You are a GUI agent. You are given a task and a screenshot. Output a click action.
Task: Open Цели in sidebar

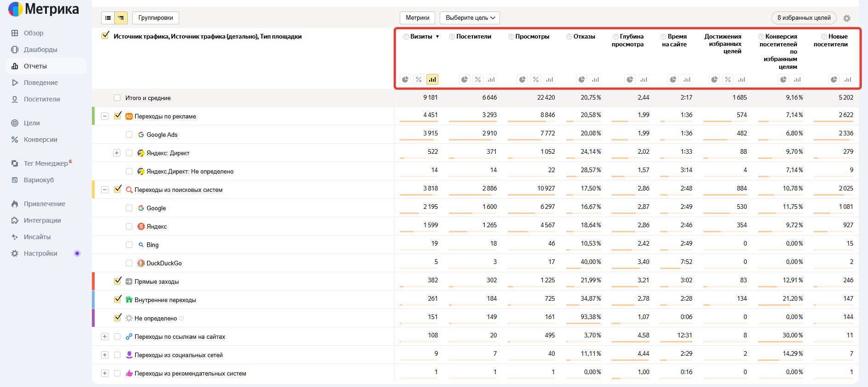point(32,123)
